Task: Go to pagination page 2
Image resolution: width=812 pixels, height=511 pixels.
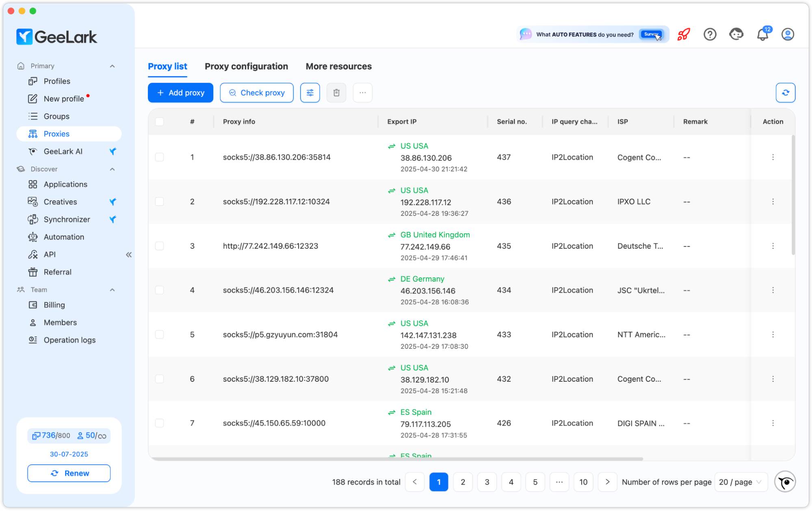Action: 463,482
